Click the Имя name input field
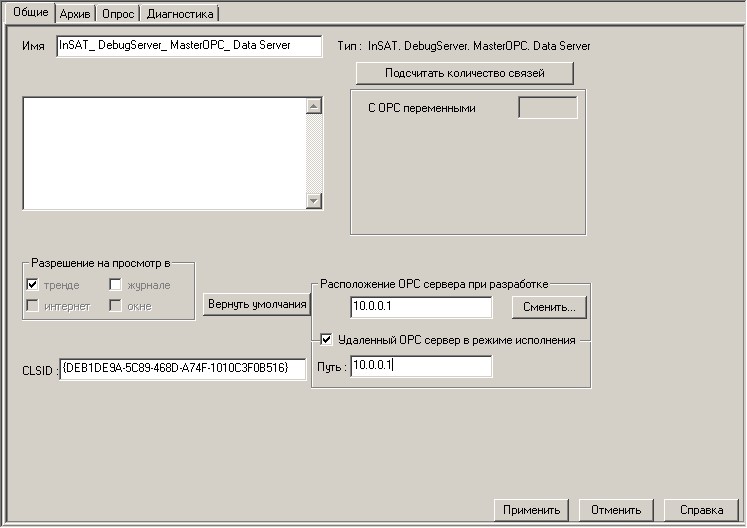The image size is (747, 528). [x=189, y=46]
